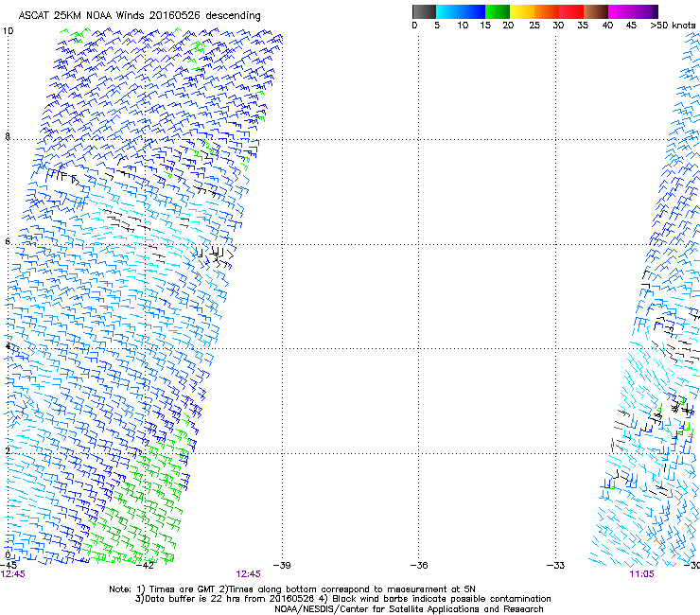Pick the orange 25-30 knots color segment

point(547,11)
